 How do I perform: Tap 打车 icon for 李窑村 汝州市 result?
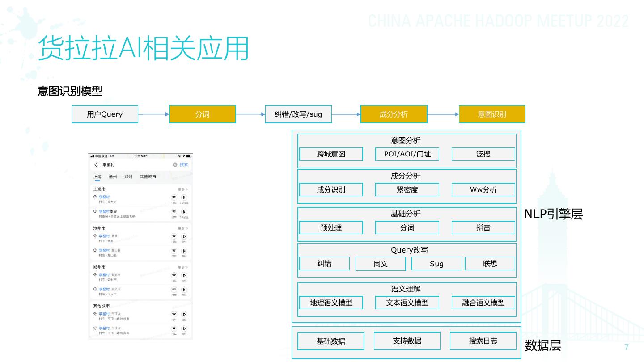coord(174,314)
